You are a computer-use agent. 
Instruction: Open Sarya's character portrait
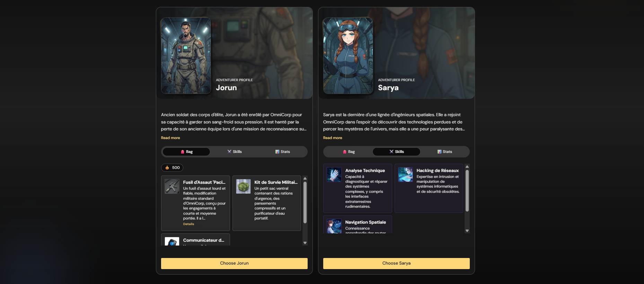click(348, 55)
